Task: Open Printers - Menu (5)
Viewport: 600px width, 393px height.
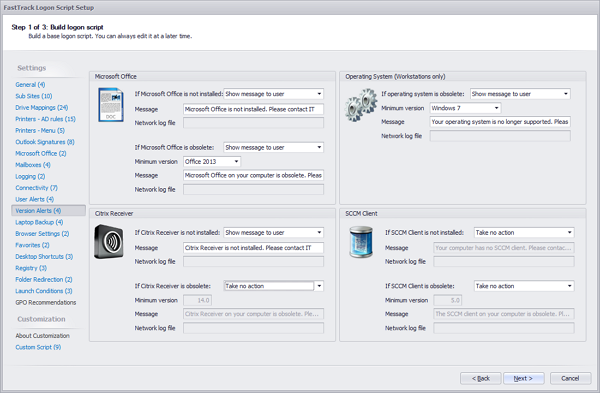Action: 40,130
